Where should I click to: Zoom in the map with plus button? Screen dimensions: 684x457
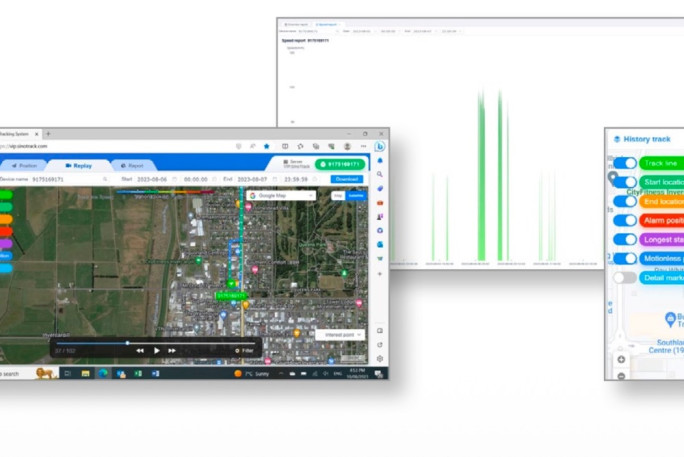point(621,359)
